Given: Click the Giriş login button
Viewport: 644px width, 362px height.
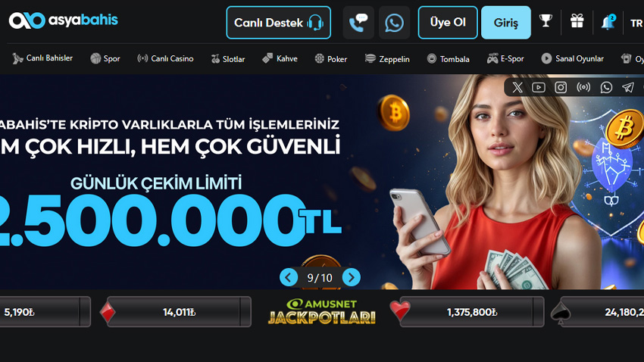Looking at the screenshot, I should [505, 23].
